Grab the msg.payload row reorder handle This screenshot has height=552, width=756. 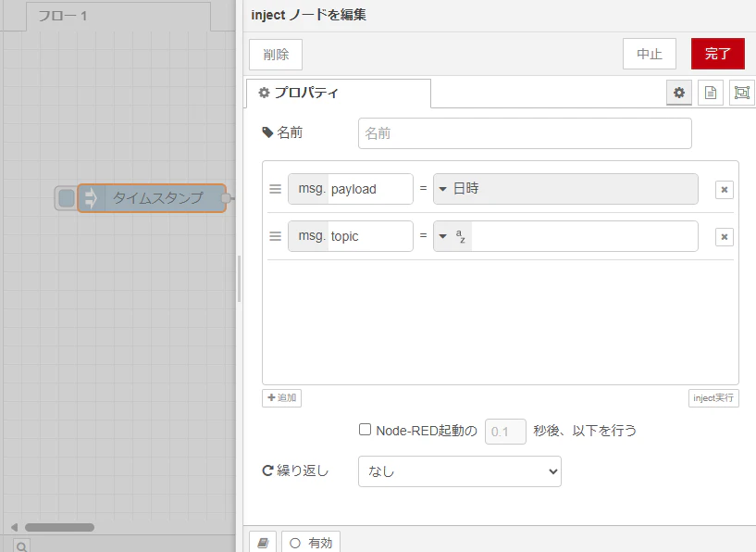tap(276, 189)
